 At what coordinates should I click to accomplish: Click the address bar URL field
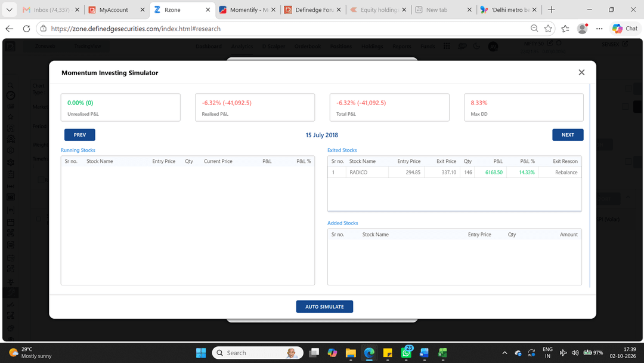287,29
